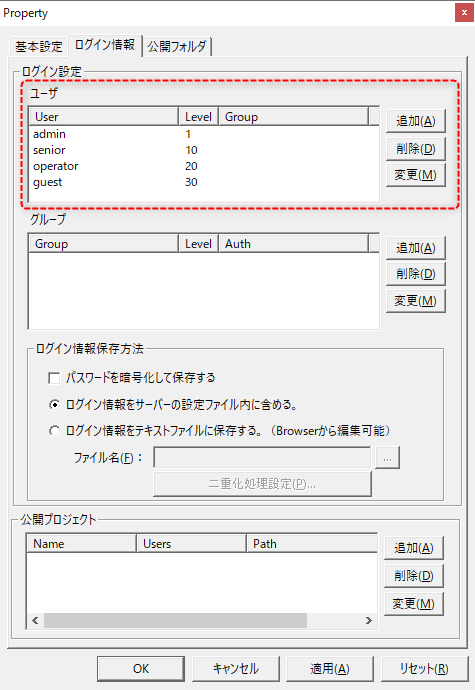The image size is (475, 690).
Task: Click 追加(A) button in グループ section
Action: click(x=416, y=248)
